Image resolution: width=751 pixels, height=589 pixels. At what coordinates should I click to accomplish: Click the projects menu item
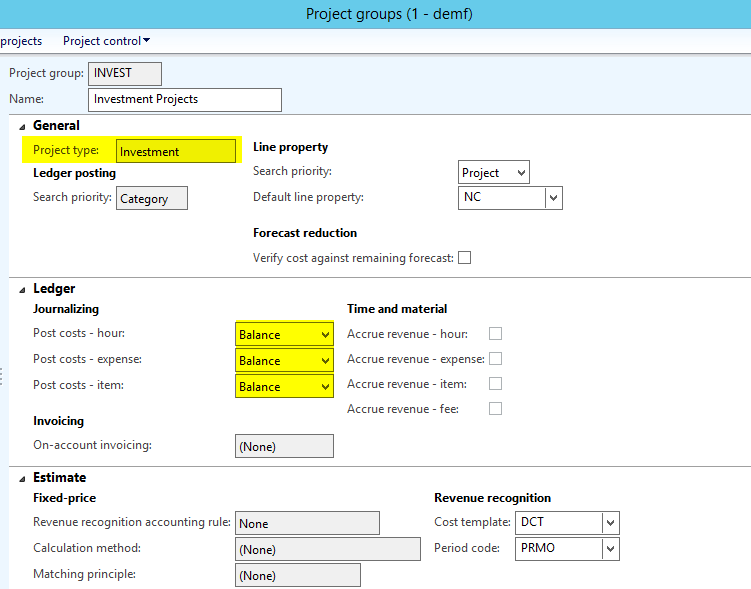(x=21, y=41)
